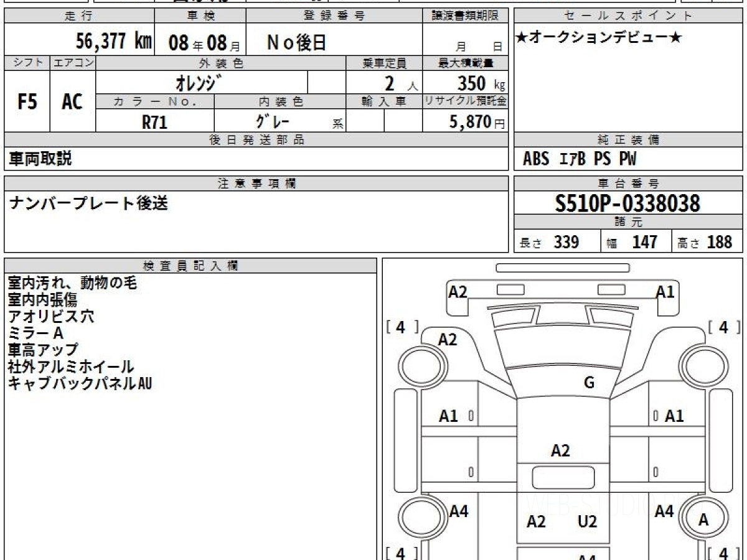Select the inspector note 室内内張傷
This screenshot has height=560, width=747.
(42, 300)
